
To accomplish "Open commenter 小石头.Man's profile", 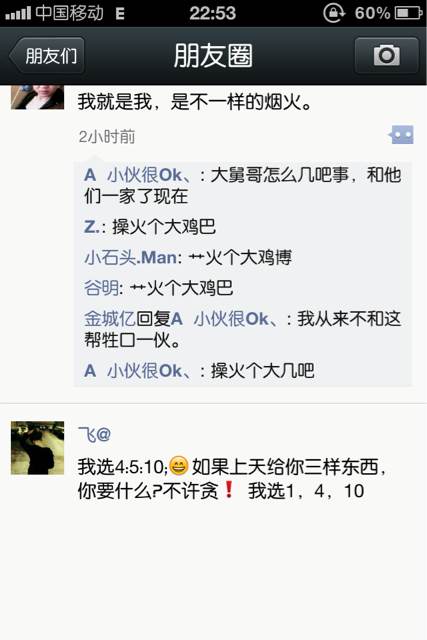I will point(131,258).
